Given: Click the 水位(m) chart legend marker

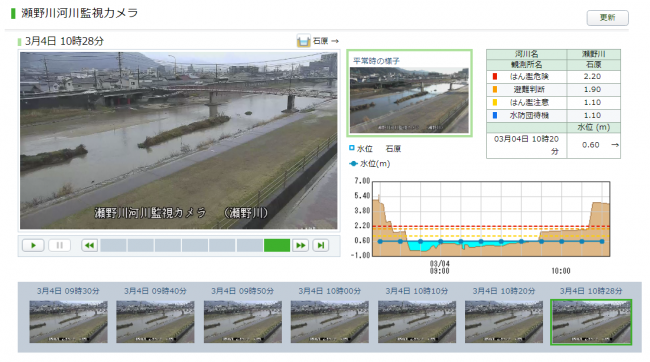Looking at the screenshot, I should pos(354,164).
